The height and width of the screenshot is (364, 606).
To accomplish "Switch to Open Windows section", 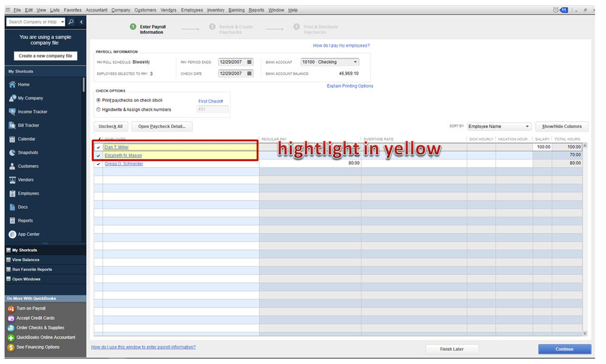I will [45, 279].
